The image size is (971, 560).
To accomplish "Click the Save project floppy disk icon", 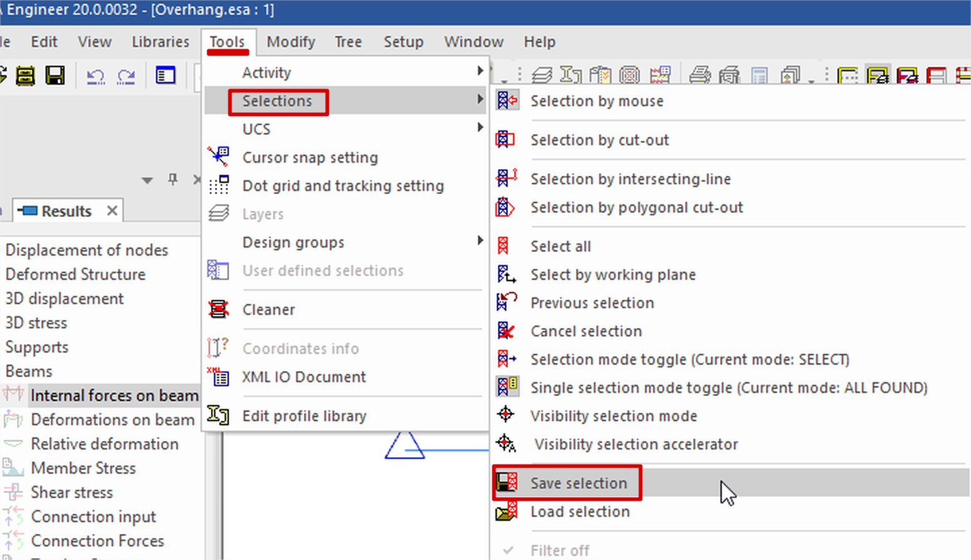I will (x=55, y=76).
